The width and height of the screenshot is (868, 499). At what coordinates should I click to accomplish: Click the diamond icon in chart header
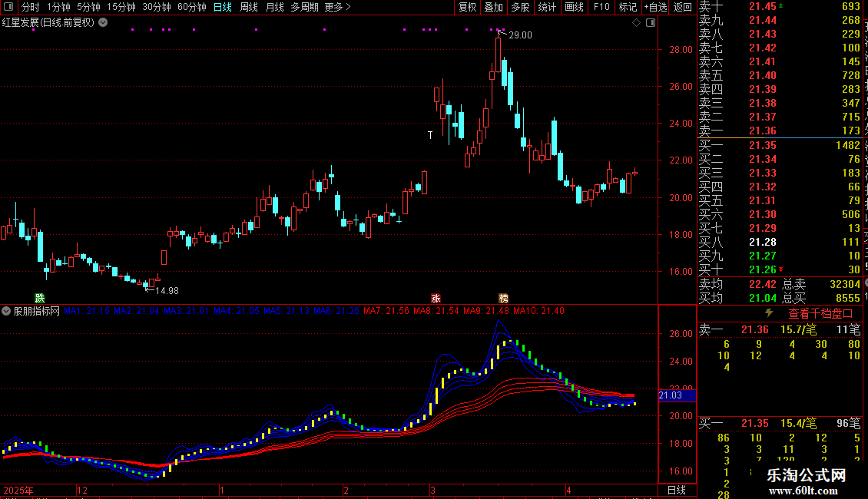click(637, 23)
